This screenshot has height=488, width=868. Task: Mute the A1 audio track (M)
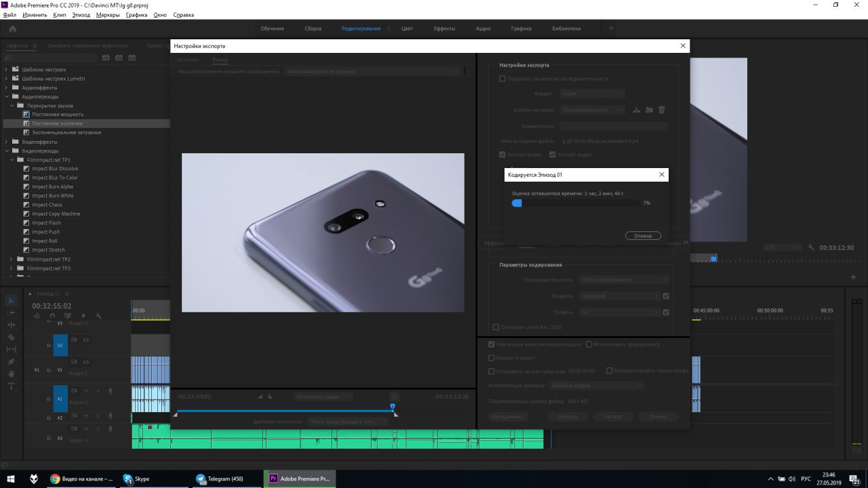pos(86,390)
